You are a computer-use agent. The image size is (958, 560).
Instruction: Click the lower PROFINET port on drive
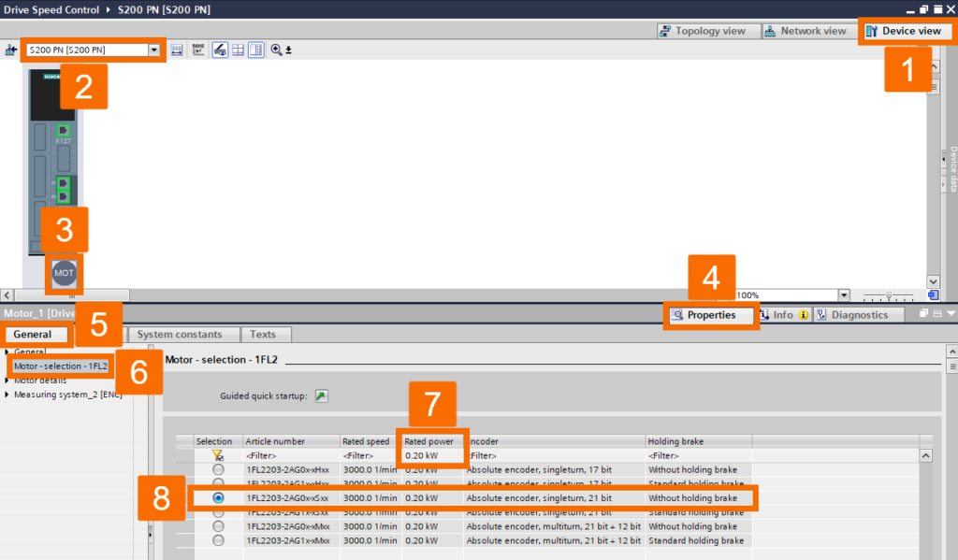point(63,196)
